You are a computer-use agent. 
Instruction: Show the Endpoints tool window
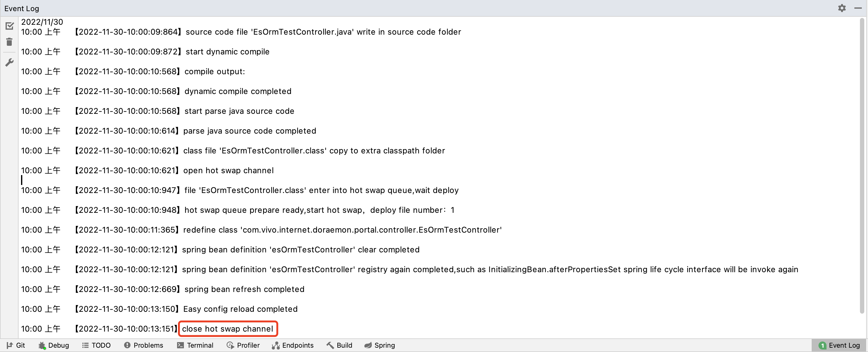(293, 345)
